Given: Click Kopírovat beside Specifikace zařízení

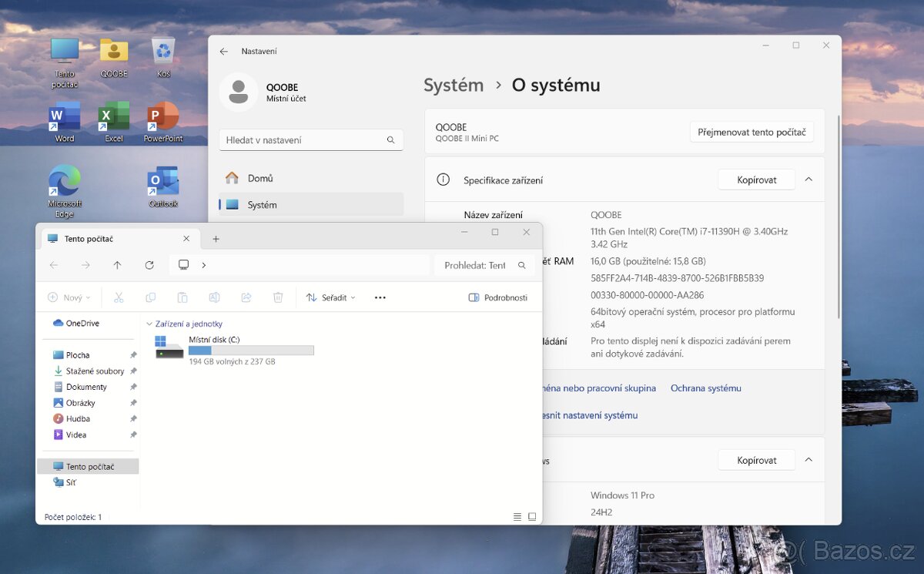Looking at the screenshot, I should tap(757, 180).
